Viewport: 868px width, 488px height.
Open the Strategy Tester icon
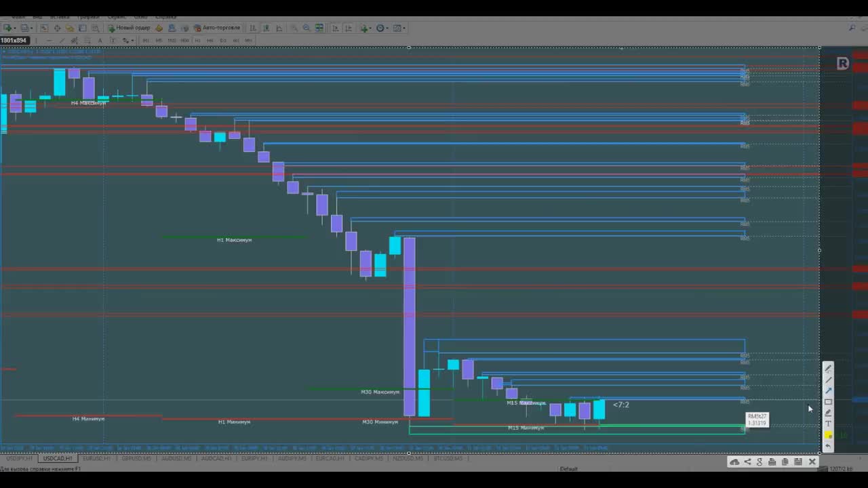click(x=96, y=28)
